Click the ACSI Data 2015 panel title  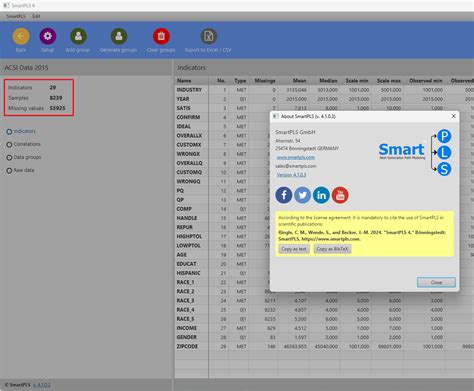(26, 68)
